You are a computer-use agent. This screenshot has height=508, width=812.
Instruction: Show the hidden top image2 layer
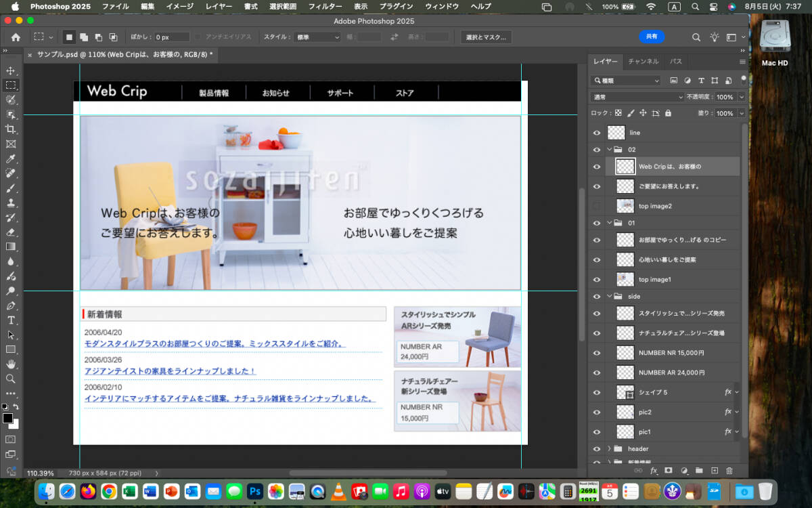pos(596,205)
